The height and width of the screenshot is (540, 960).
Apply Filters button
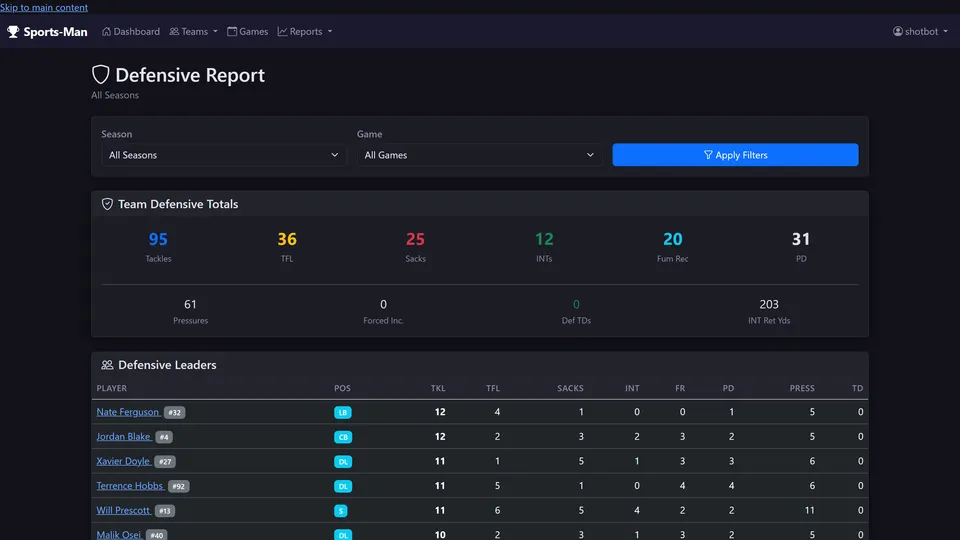735,155
